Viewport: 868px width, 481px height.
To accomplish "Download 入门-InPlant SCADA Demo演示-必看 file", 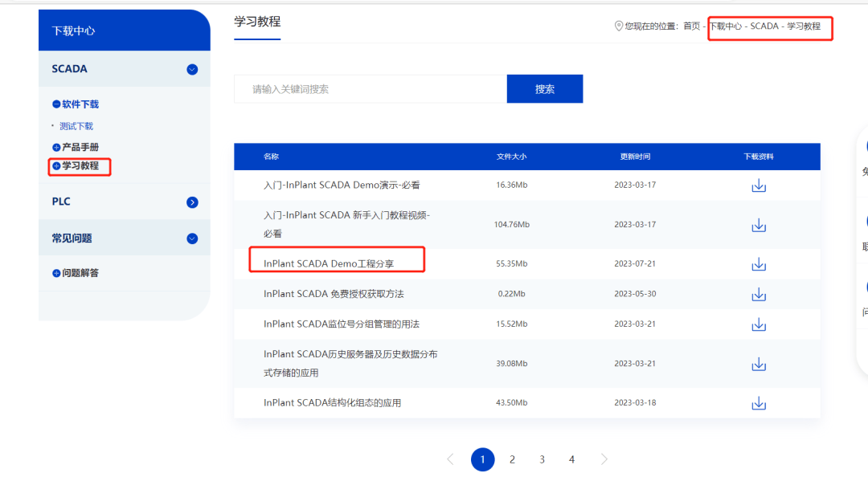I will pyautogui.click(x=759, y=185).
